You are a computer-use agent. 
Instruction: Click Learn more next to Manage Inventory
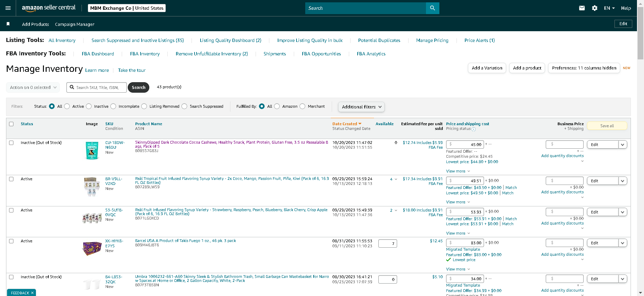(x=97, y=70)
